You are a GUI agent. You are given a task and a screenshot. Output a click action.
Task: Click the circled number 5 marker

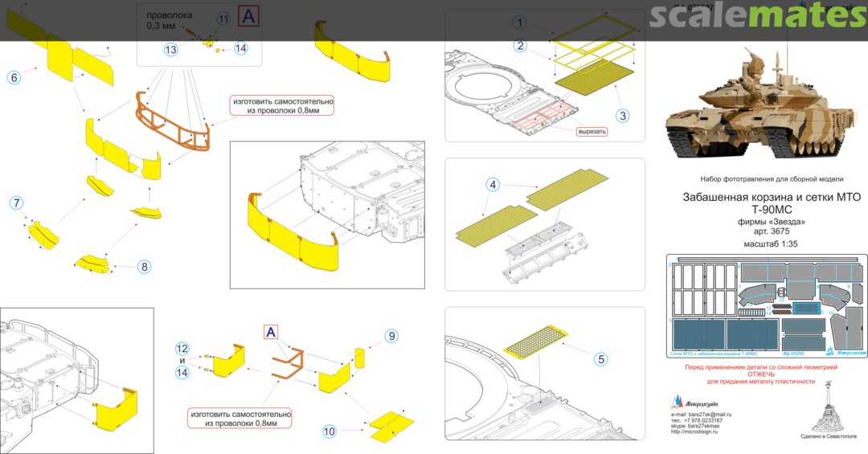pos(600,359)
